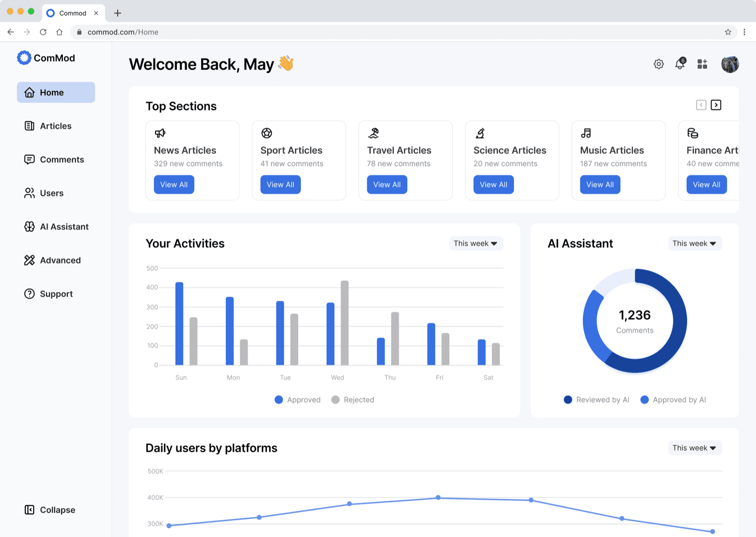Go to Home in sidebar

(x=56, y=93)
